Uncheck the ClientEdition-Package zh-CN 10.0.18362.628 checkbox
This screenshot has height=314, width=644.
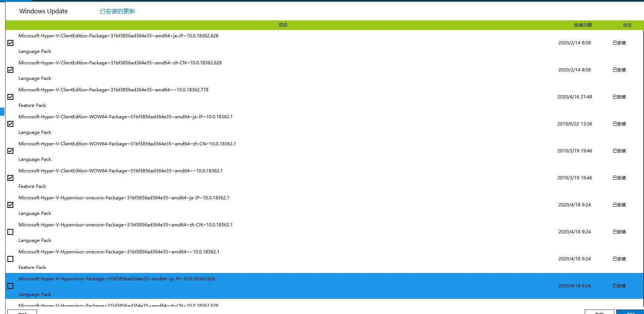pos(10,70)
